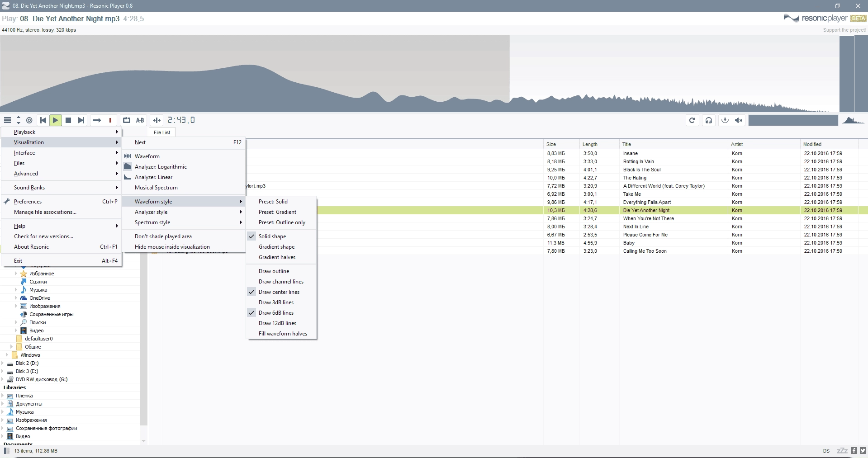Enable Draw outline option

point(281,271)
